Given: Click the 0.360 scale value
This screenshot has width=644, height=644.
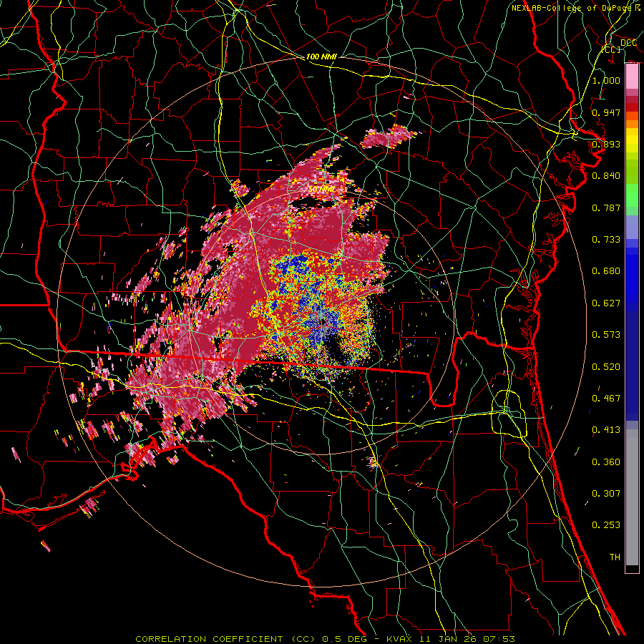Looking at the screenshot, I should point(606,462).
